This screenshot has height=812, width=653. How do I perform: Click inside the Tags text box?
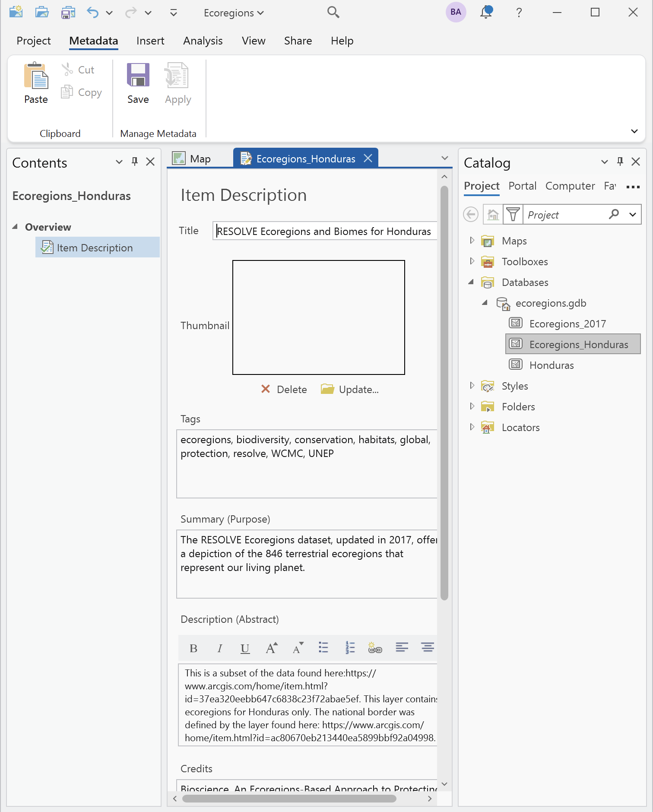[x=307, y=464]
